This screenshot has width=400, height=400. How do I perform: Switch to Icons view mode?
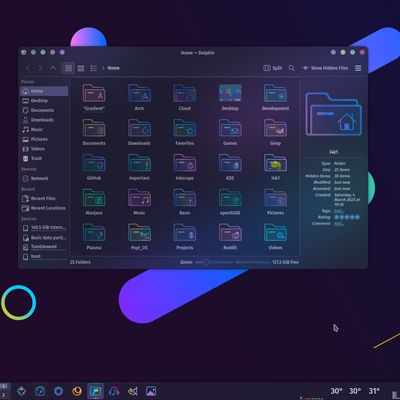click(68, 68)
